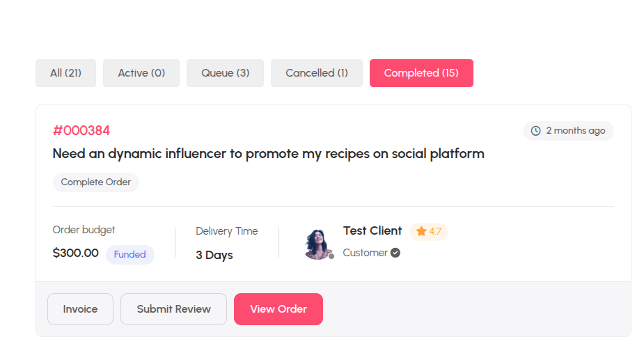The height and width of the screenshot is (344, 644).
Task: Click the verified checkmark badge next to Customer
Action: coord(395,253)
